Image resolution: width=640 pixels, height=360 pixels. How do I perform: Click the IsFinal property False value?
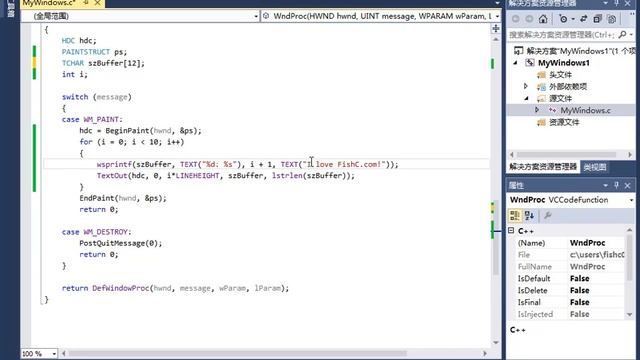point(580,302)
